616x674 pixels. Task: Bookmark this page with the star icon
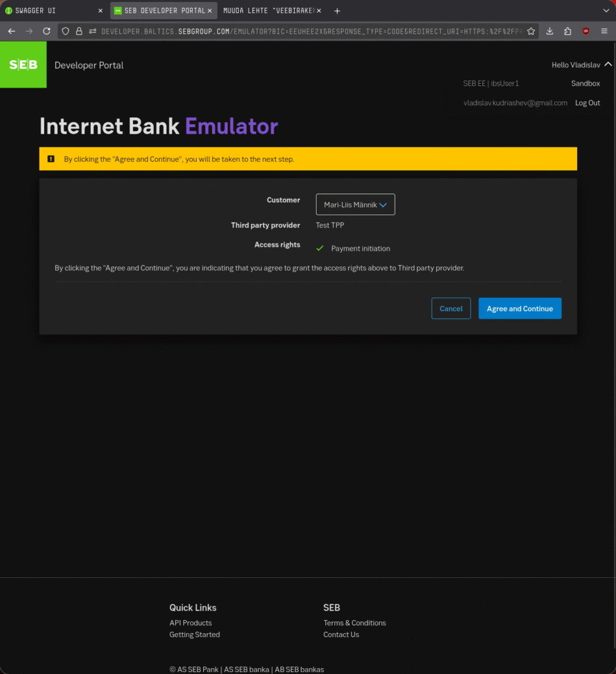pyautogui.click(x=531, y=31)
